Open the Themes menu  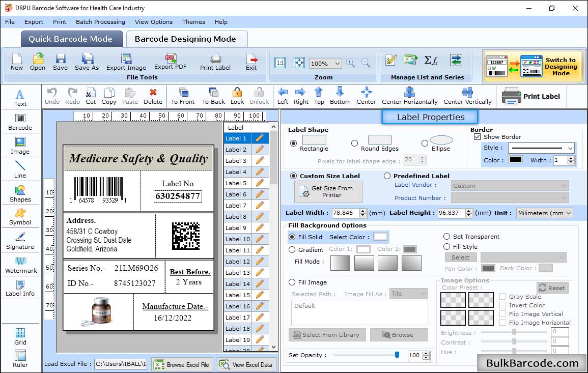(193, 22)
